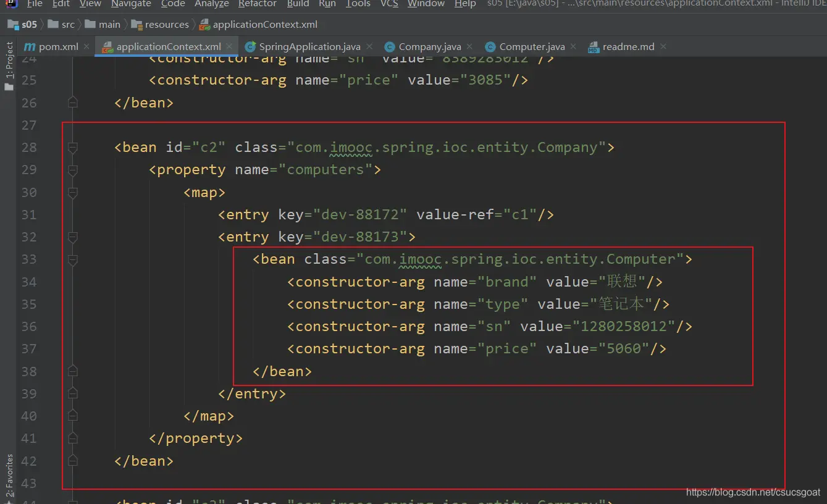
Task: Open the VCS menu
Action: (389, 4)
